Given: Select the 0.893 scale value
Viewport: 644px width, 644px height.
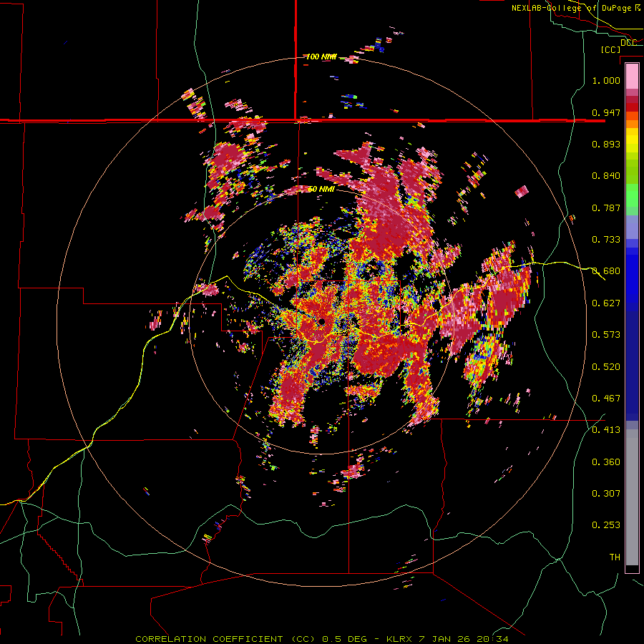Looking at the screenshot, I should point(606,144).
